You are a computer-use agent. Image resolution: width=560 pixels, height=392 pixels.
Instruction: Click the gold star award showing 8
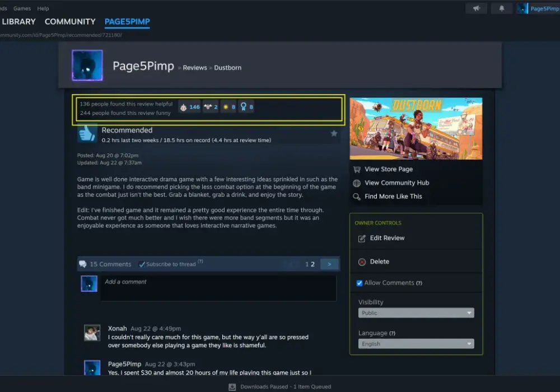[x=228, y=107]
